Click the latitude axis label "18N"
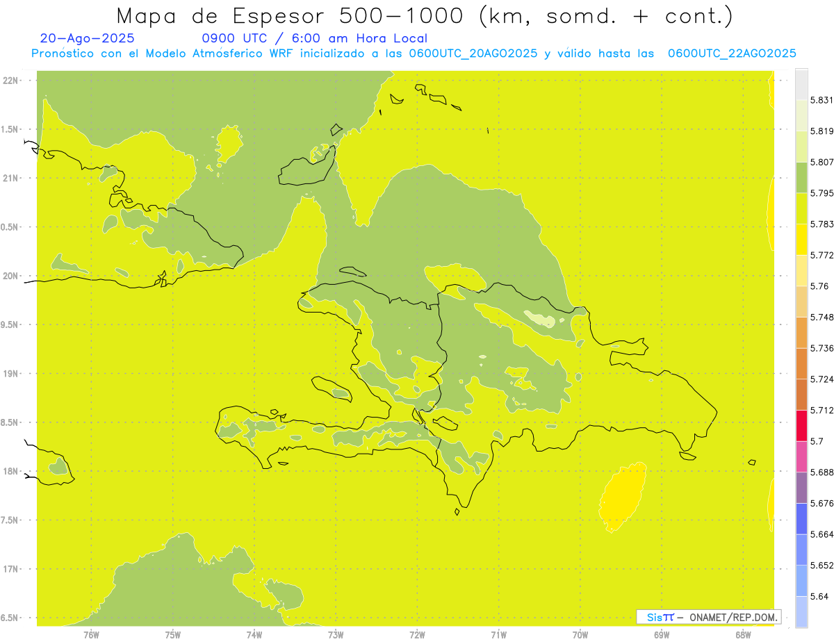 (9, 471)
